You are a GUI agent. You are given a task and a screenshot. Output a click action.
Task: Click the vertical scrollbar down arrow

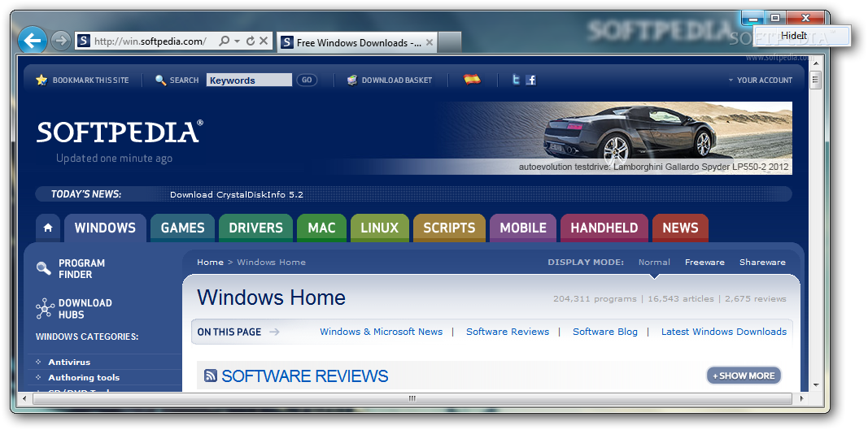coord(815,385)
